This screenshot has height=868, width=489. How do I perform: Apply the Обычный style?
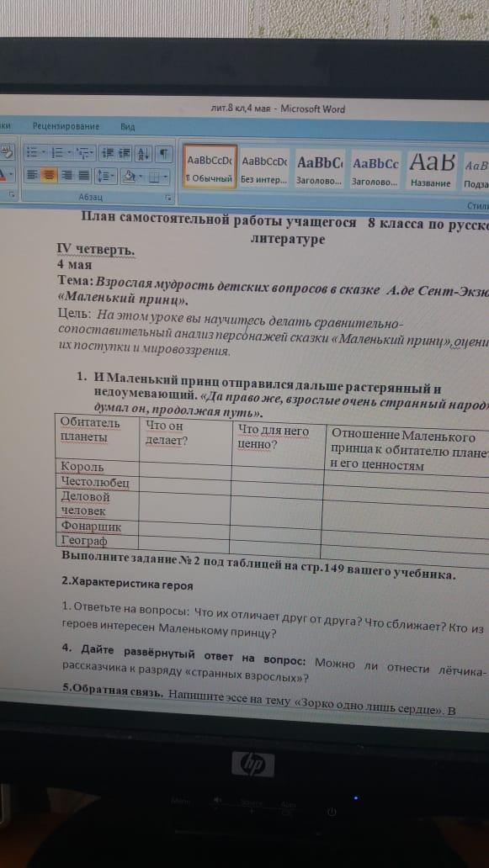coord(210,167)
